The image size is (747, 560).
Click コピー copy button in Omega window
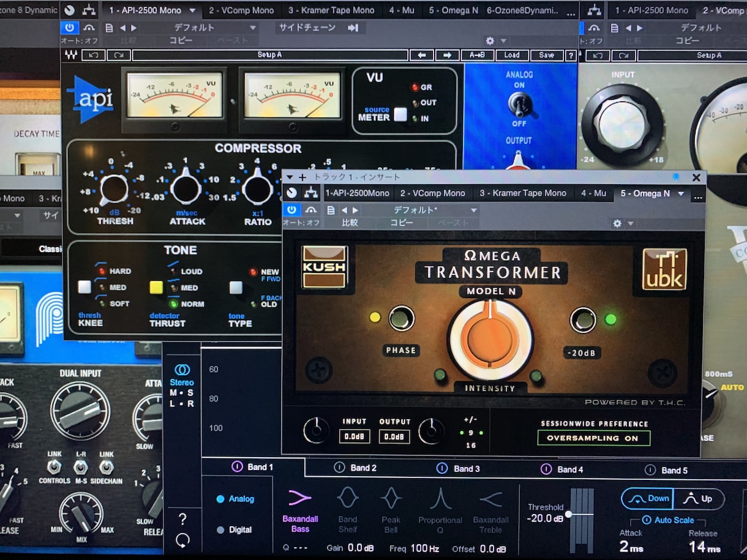point(402,223)
